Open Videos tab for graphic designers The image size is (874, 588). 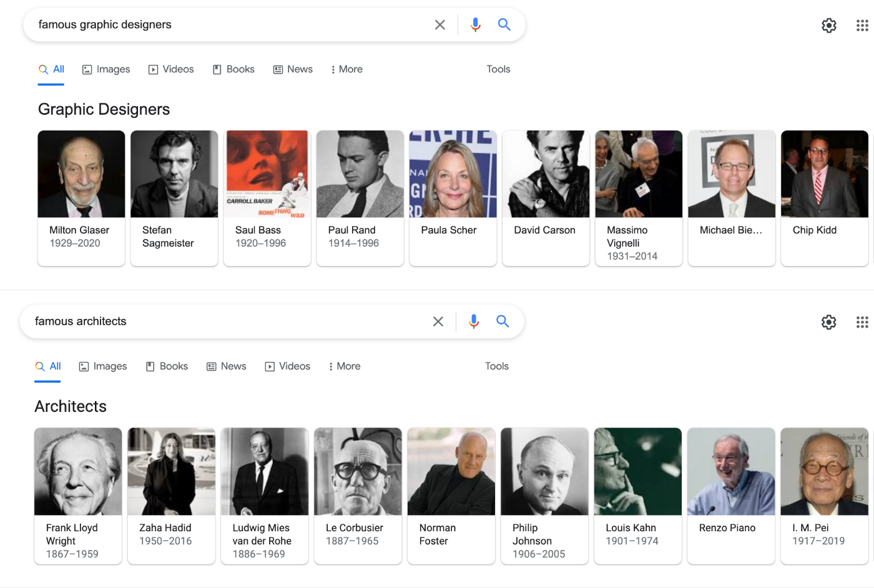(171, 69)
